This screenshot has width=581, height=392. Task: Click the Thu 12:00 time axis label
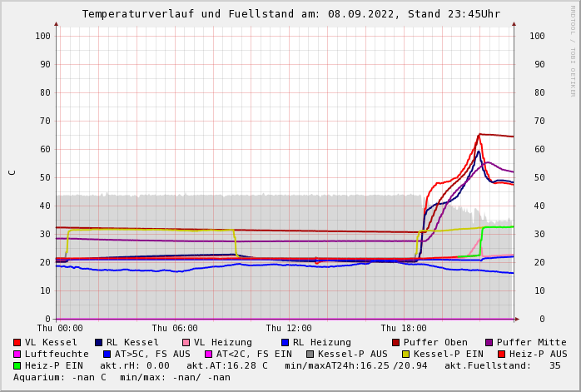click(x=289, y=329)
